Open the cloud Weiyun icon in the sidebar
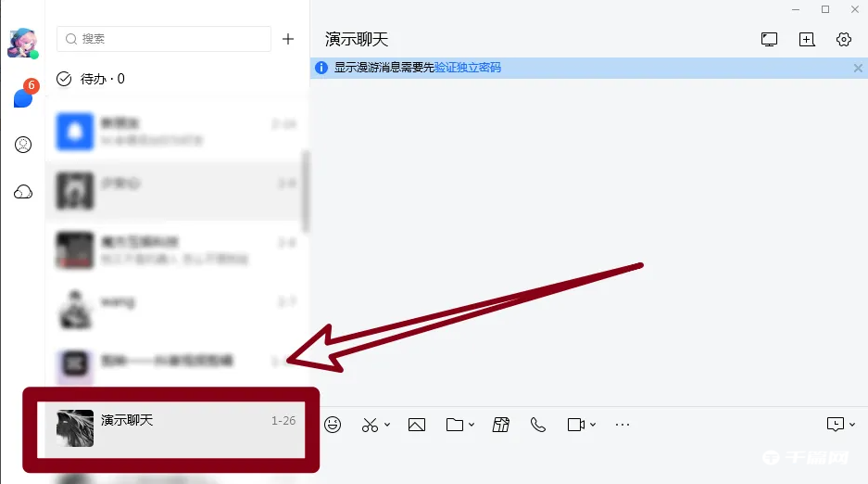 coord(23,192)
